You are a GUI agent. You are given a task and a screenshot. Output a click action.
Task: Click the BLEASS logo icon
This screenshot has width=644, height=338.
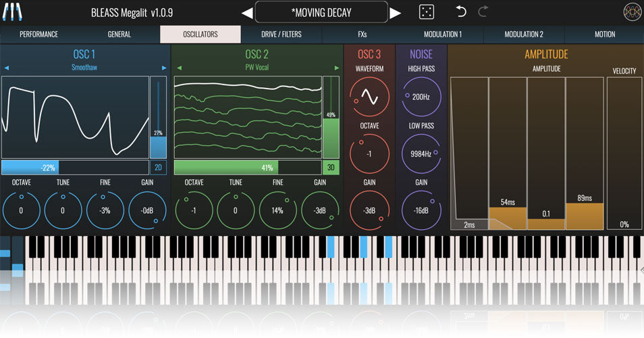12,12
